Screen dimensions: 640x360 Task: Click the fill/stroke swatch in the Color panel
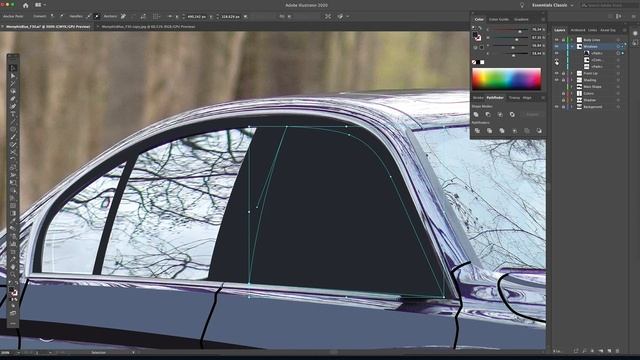(477, 36)
